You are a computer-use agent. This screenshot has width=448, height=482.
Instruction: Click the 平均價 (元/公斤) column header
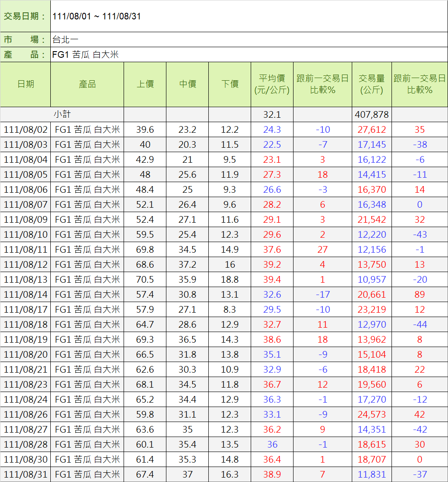click(272, 84)
